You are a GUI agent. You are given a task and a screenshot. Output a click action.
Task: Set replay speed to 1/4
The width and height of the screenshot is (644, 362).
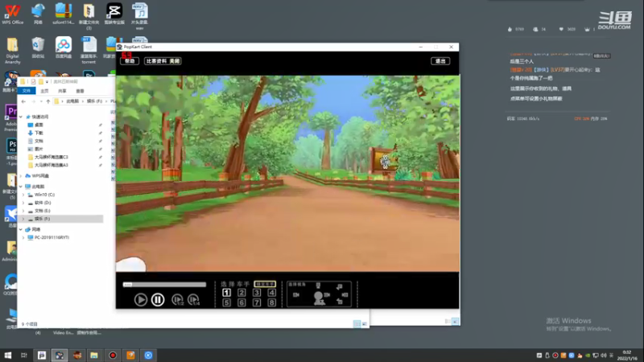point(193,299)
